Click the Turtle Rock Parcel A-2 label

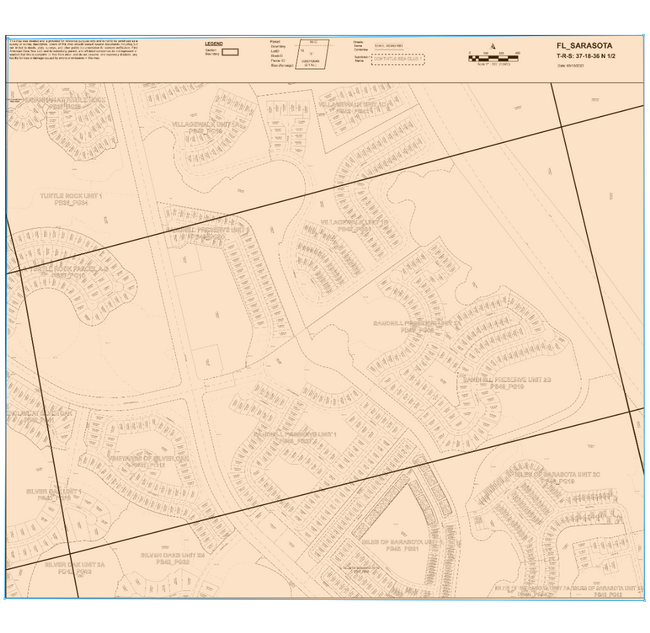click(x=68, y=271)
